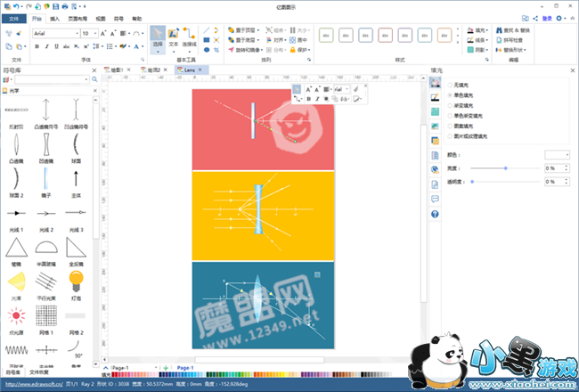Click the Cut scissors icon
This screenshot has width=579, height=392.
pyautogui.click(x=9, y=34)
